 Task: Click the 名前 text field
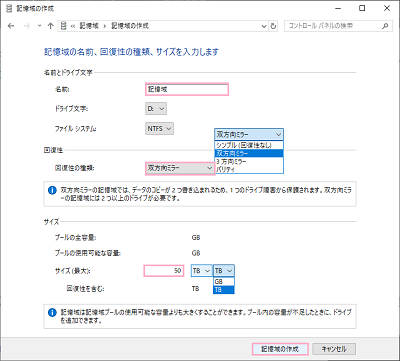pyautogui.click(x=187, y=90)
